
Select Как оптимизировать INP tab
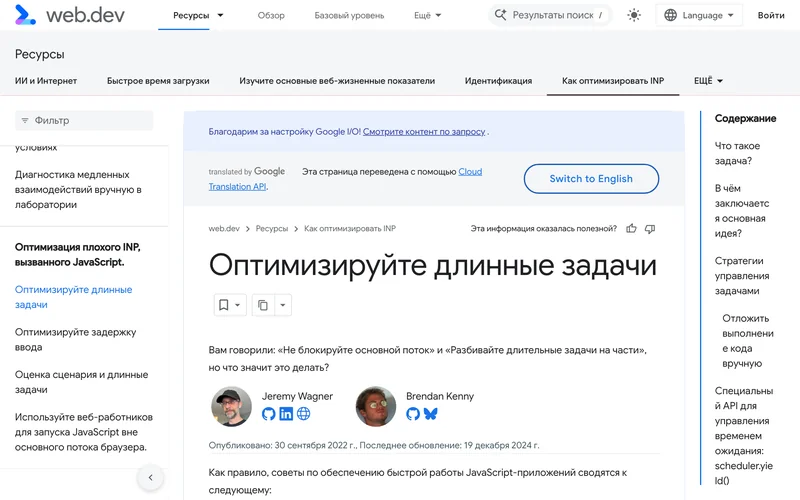pyautogui.click(x=613, y=81)
